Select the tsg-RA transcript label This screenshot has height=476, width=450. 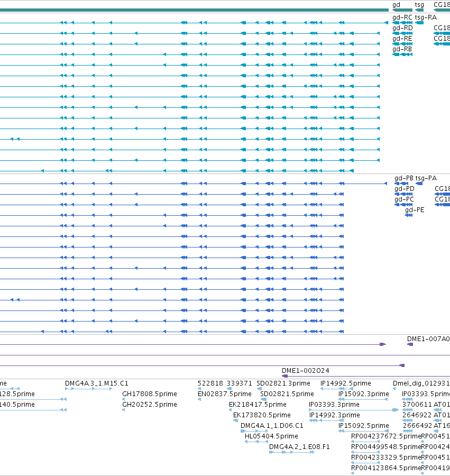(x=426, y=17)
